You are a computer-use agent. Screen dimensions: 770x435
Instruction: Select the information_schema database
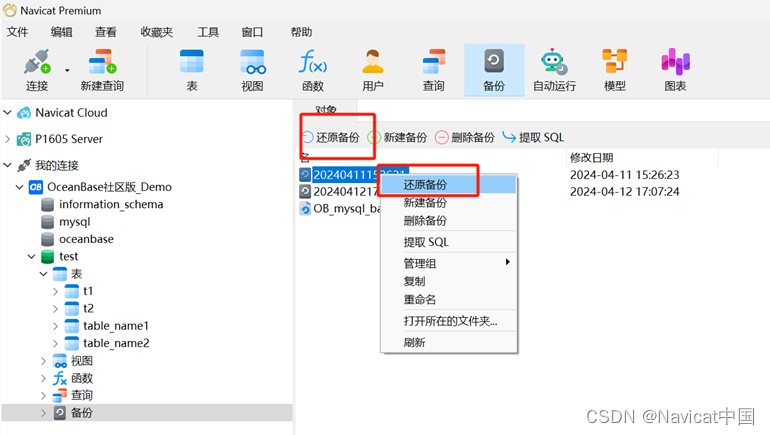tap(111, 204)
